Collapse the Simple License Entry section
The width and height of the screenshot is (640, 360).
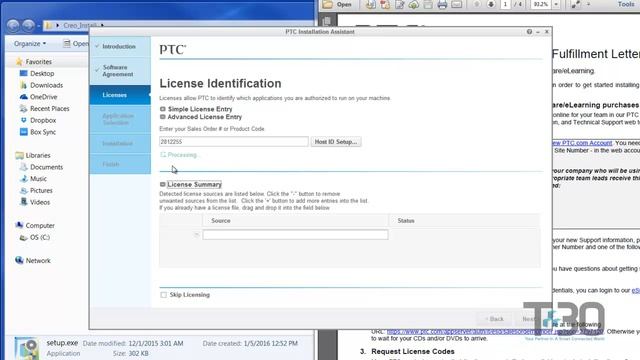[x=163, y=109]
